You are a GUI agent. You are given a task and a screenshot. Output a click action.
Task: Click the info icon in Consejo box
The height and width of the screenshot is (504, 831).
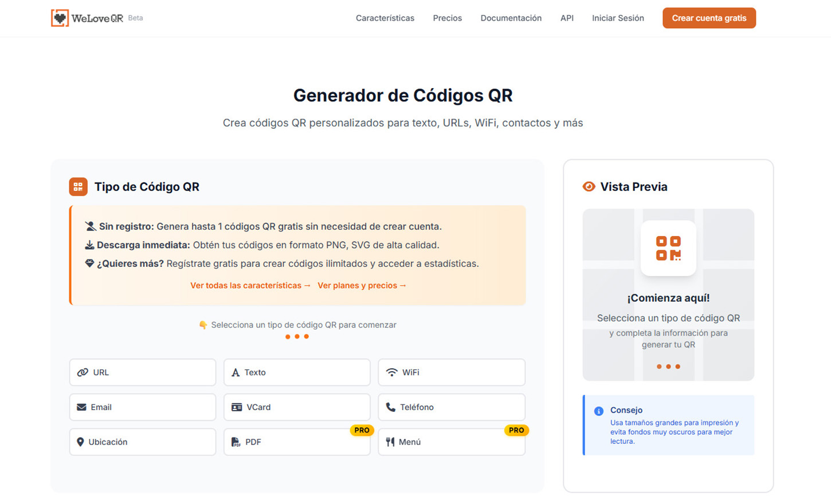point(599,411)
